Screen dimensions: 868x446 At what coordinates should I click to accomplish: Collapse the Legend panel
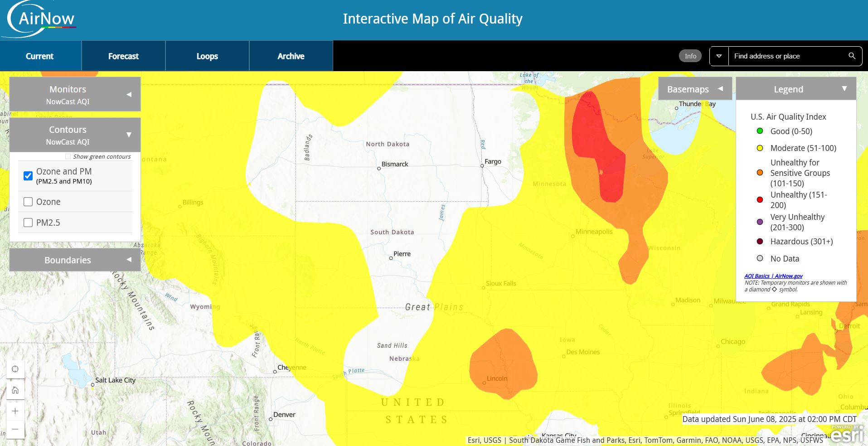796,89
